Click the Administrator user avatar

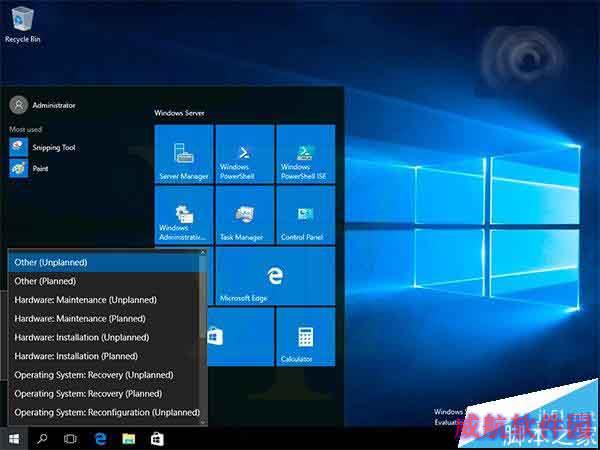pos(18,105)
